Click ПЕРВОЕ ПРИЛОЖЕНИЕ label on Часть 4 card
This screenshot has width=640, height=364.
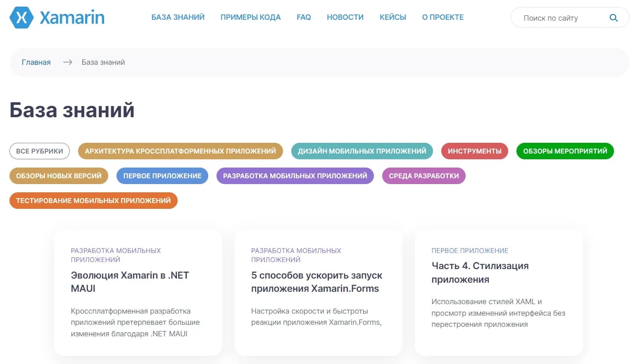point(470,251)
